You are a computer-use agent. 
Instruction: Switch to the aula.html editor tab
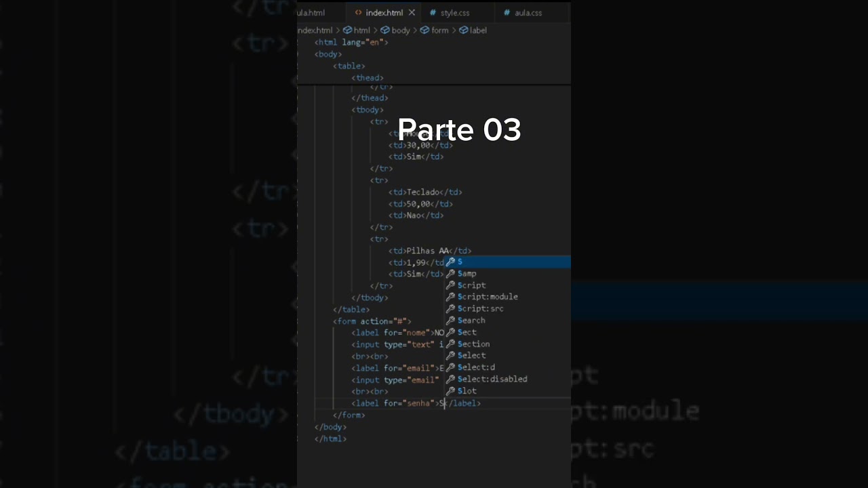tap(311, 13)
